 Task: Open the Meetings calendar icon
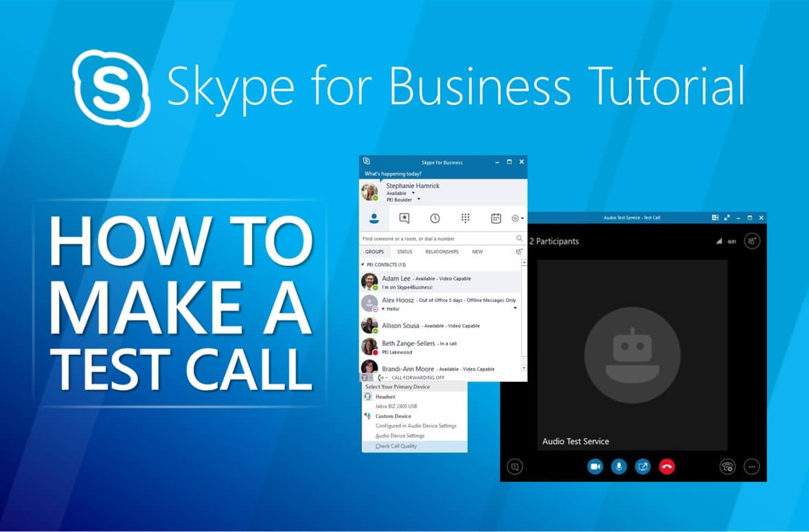pos(496,218)
